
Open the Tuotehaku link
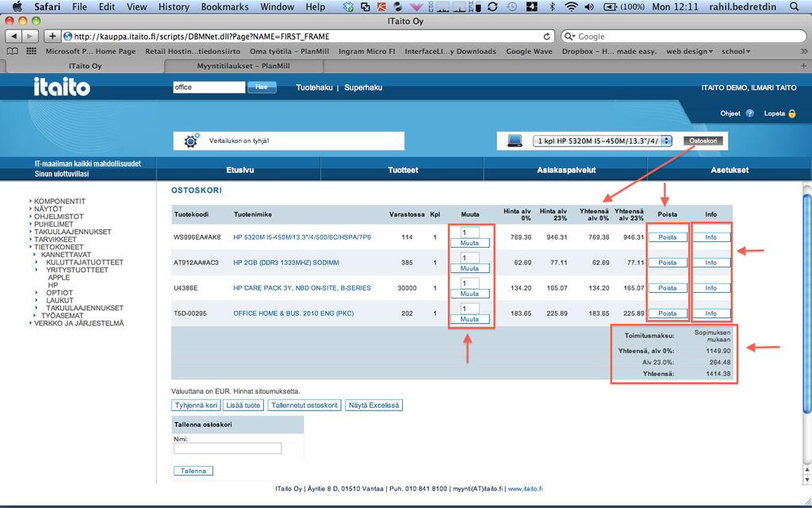(x=314, y=87)
